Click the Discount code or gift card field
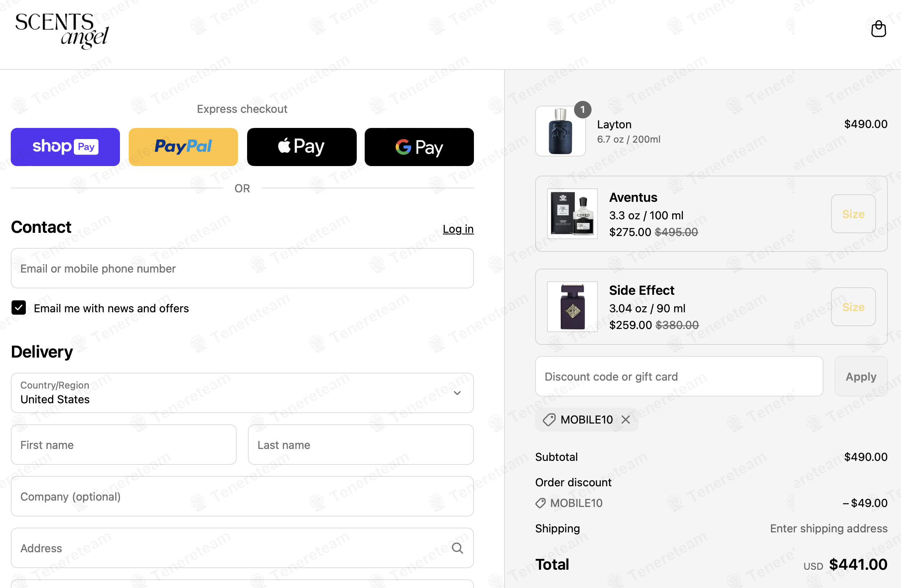Viewport: 901px width, 588px height. 679,377
